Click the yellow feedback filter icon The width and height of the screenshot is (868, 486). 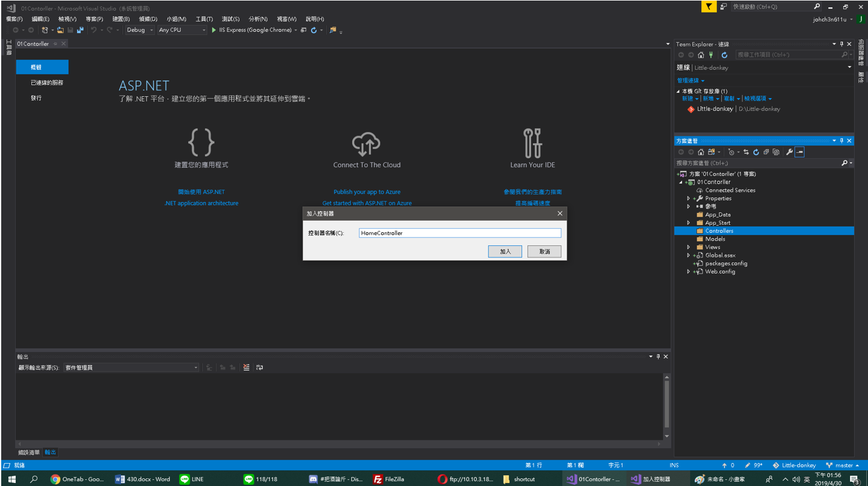(x=709, y=7)
